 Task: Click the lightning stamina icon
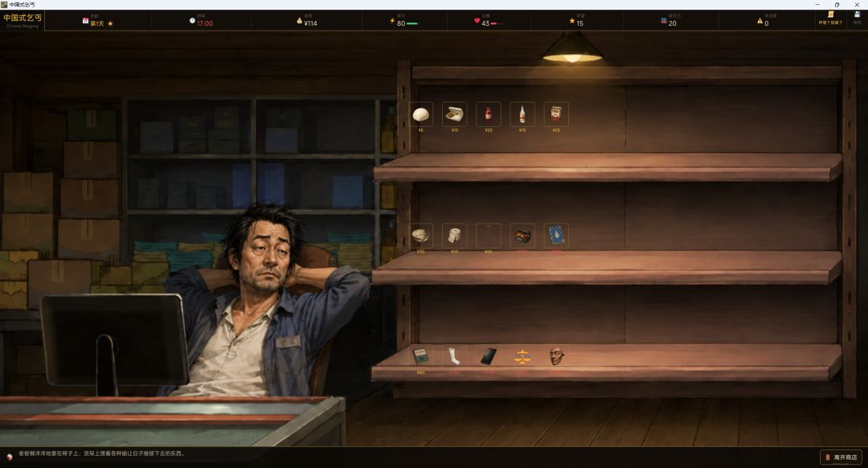(x=392, y=21)
